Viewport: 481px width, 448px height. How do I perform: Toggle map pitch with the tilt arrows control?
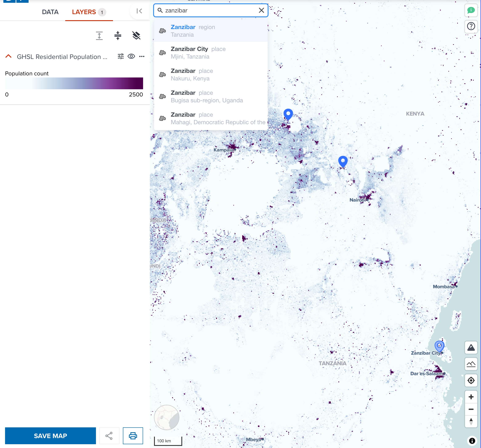pyautogui.click(x=471, y=421)
